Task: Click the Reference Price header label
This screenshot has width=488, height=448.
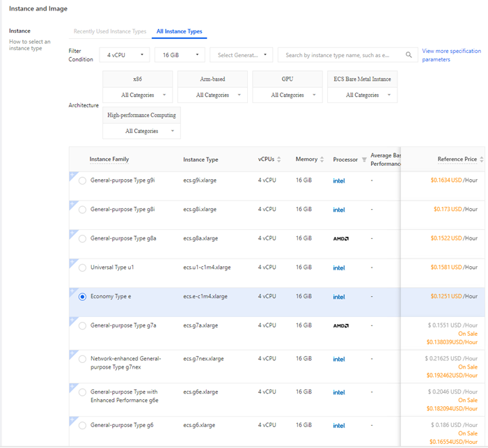Action: click(457, 159)
